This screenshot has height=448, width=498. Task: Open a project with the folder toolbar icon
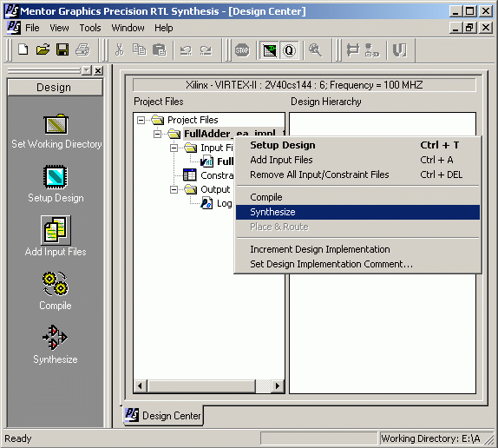point(43,49)
